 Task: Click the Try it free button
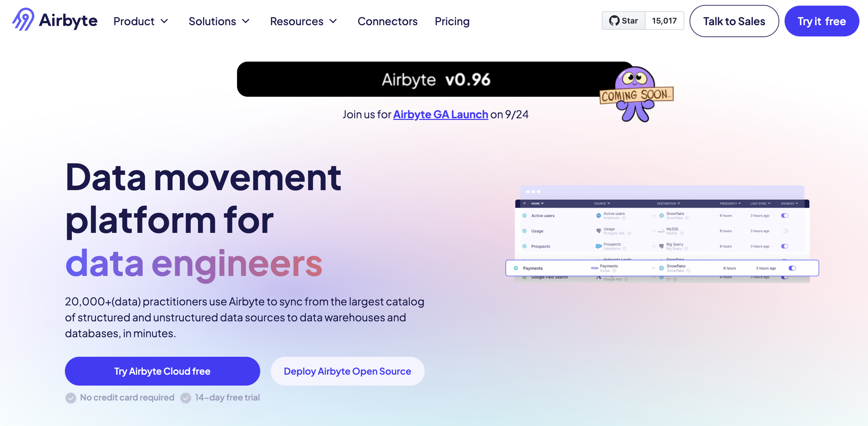[x=822, y=21]
